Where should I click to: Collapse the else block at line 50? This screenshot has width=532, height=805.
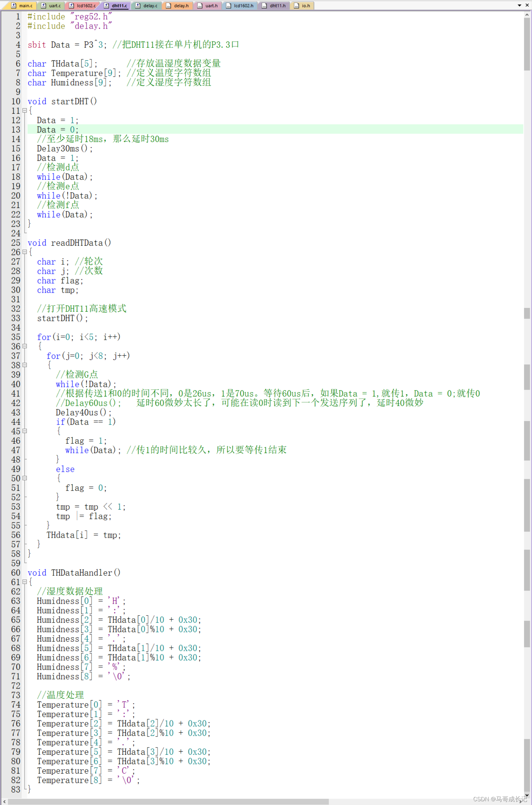click(x=25, y=478)
